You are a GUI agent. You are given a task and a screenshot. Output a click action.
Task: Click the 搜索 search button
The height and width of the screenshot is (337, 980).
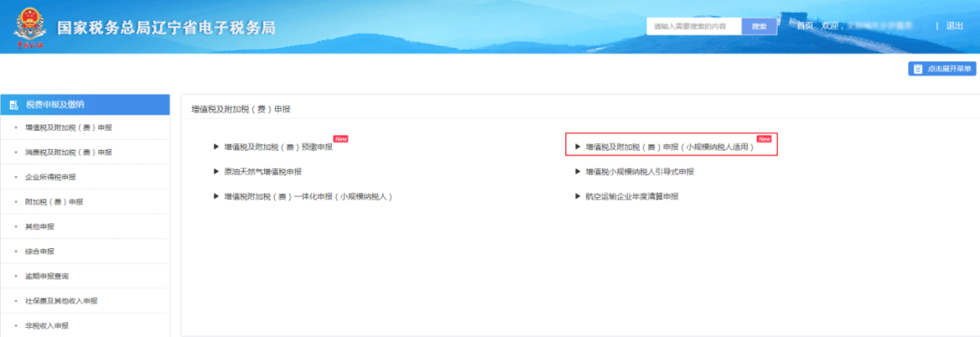[x=759, y=26]
